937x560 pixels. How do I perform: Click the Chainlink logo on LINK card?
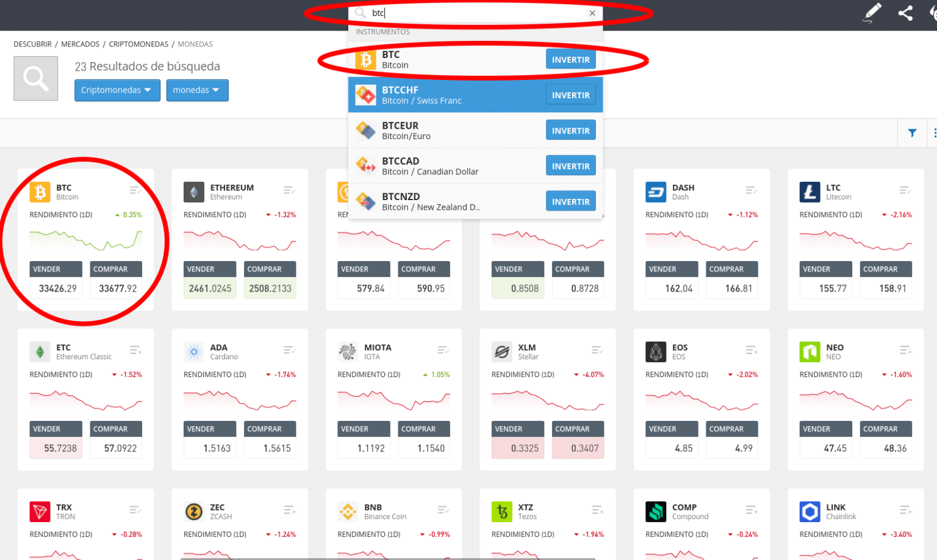coord(810,512)
